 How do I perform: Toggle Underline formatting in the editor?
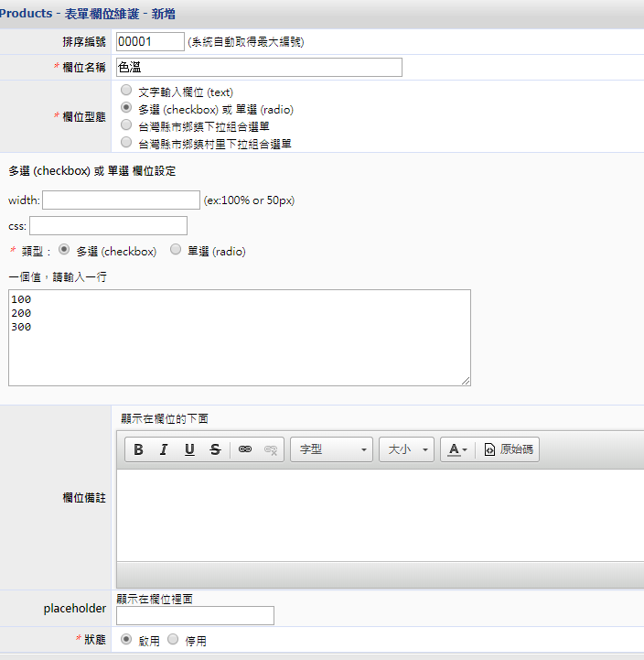(x=189, y=449)
